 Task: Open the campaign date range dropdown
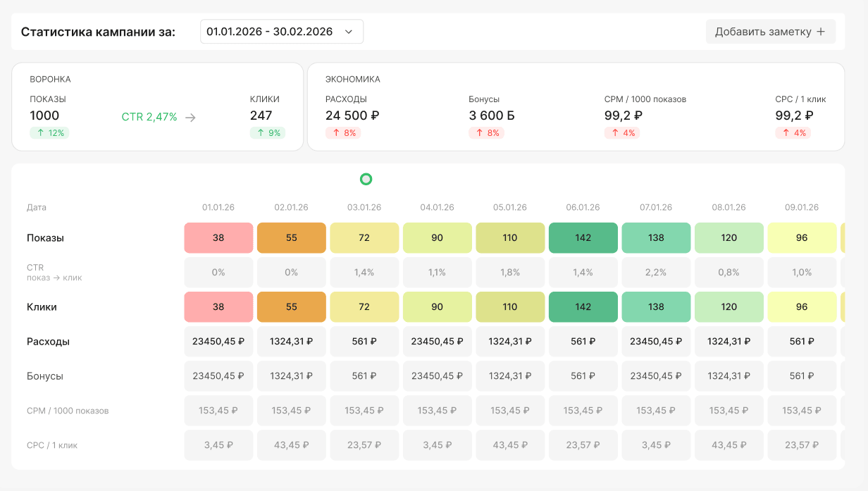[x=282, y=32]
